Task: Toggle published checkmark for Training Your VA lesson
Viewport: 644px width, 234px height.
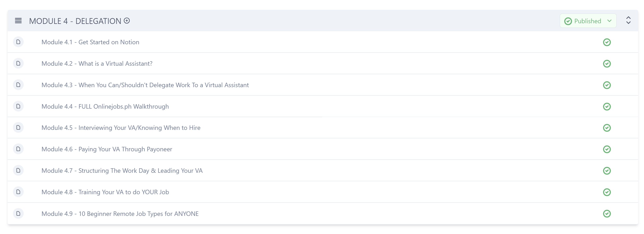Action: tap(607, 192)
